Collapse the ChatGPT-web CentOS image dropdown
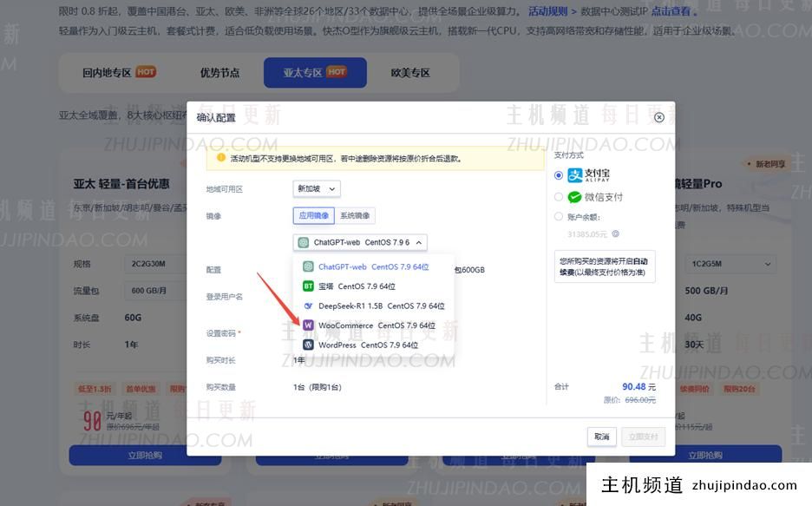812x506 pixels. point(360,242)
